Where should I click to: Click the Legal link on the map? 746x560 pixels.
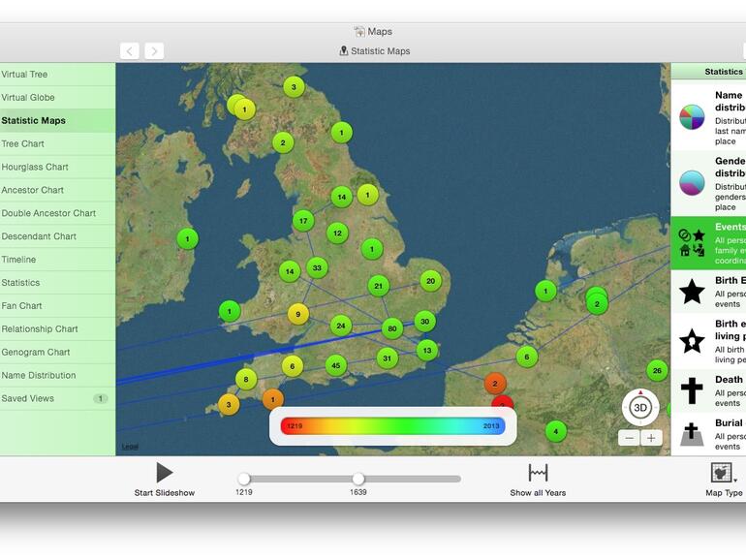(130, 447)
